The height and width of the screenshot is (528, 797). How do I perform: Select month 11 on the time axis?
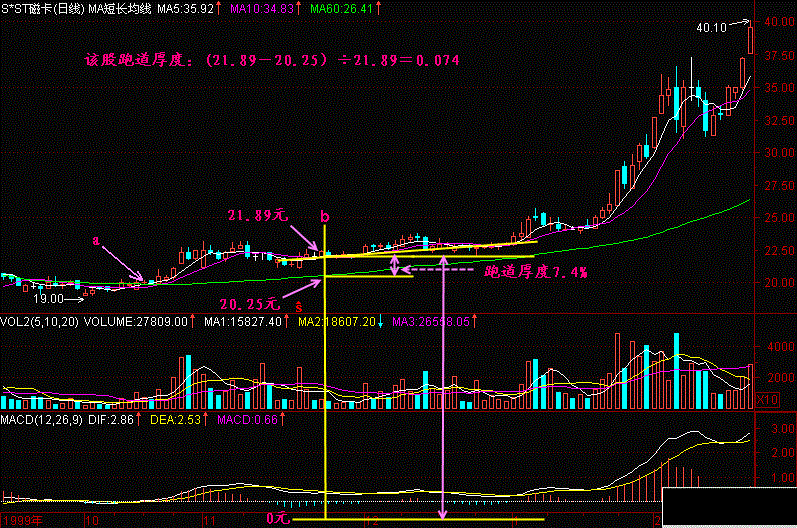[x=209, y=521]
